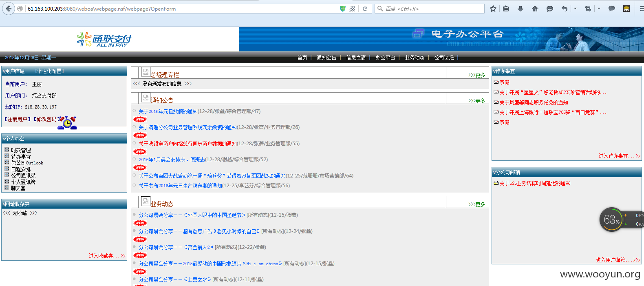Open the browser hamburger menu
Screen dimensions: 644x286
642,9
